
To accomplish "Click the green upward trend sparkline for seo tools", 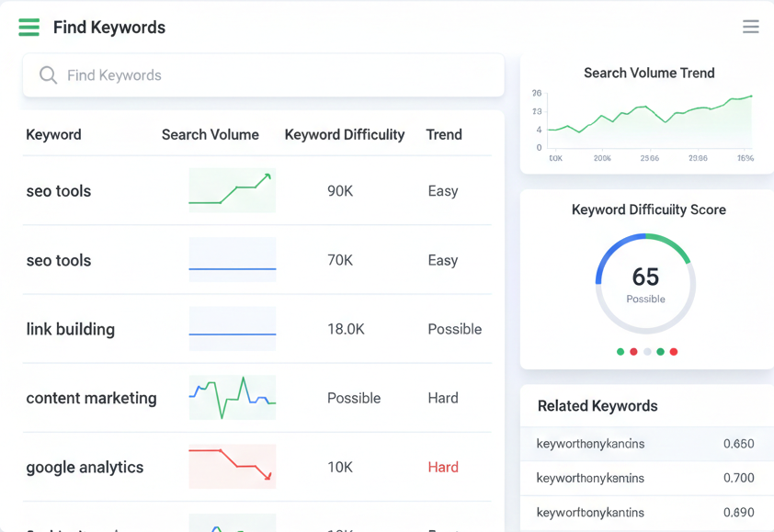I will pos(232,190).
